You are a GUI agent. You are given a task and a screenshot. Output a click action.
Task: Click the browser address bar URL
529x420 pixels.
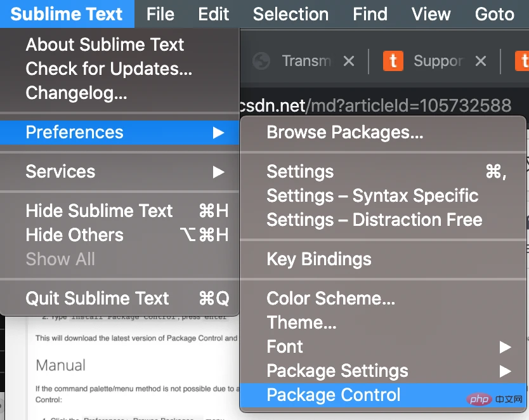tap(376, 105)
